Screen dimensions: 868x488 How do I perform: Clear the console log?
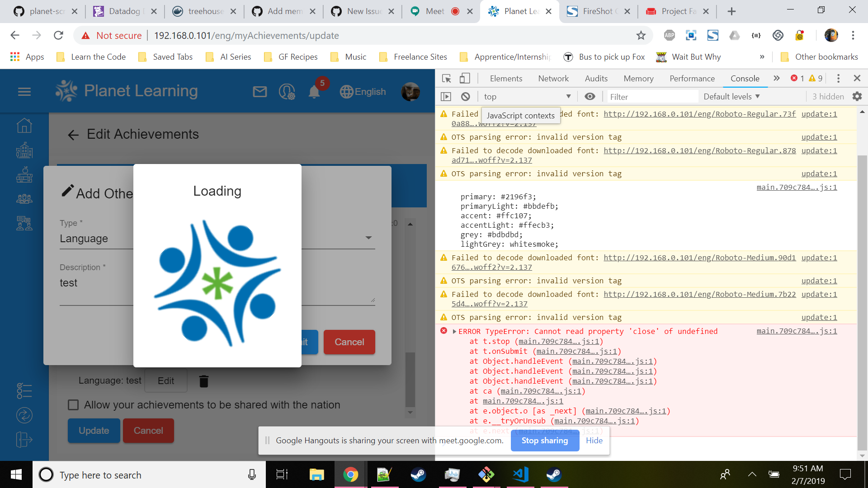pos(466,96)
